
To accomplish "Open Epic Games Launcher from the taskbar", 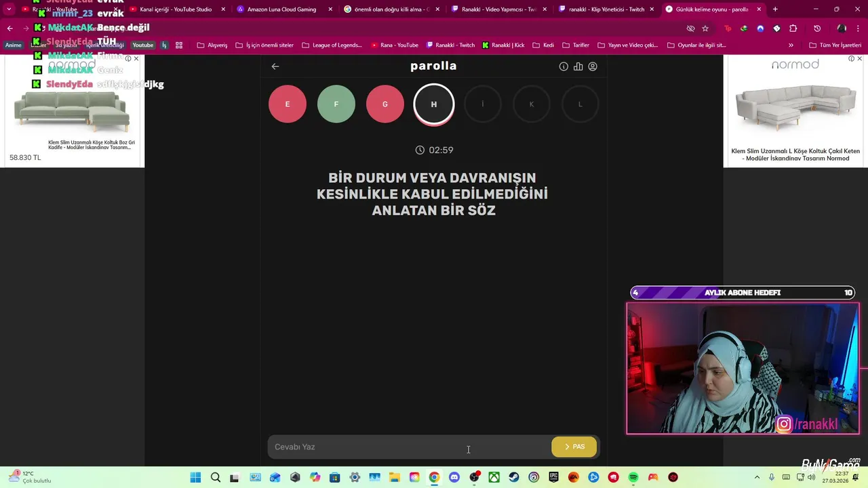I will point(553,477).
